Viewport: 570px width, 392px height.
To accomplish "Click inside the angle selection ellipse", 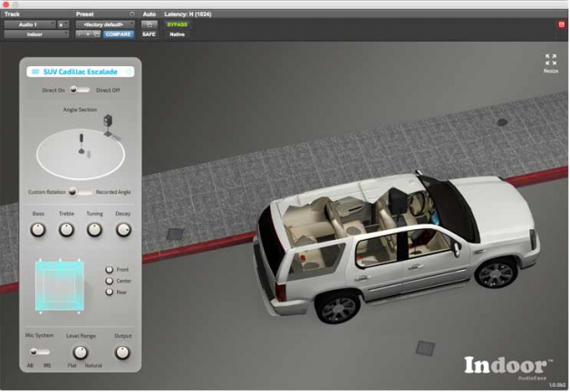I will click(81, 155).
